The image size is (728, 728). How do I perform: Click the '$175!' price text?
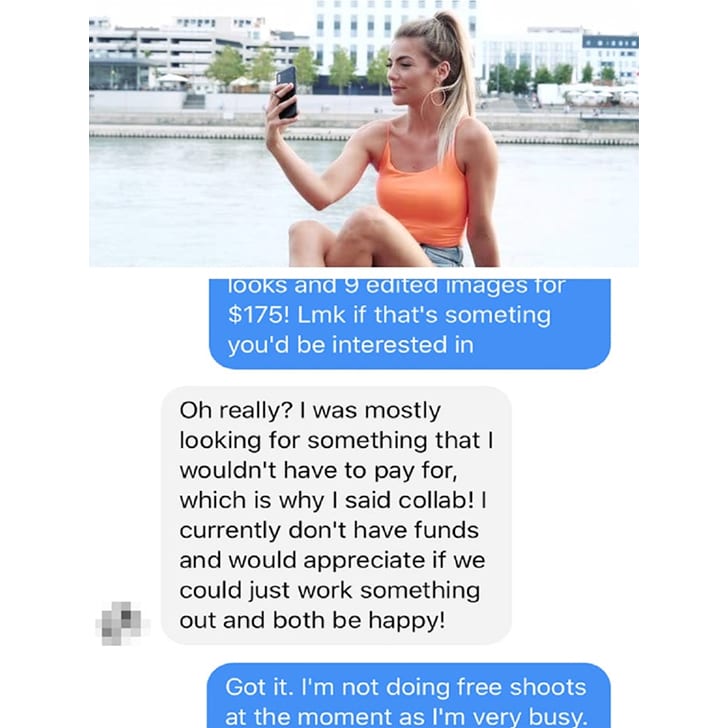click(258, 315)
